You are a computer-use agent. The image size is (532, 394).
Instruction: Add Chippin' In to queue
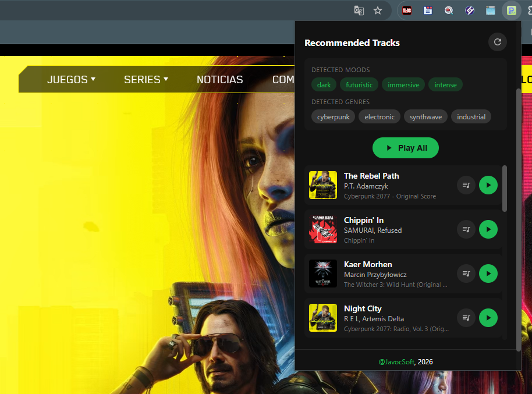466,229
